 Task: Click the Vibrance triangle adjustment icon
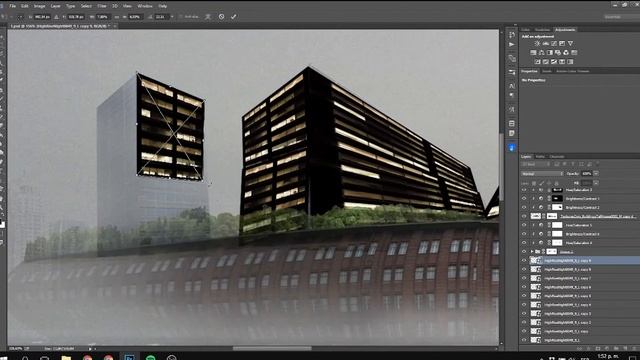pos(570,43)
